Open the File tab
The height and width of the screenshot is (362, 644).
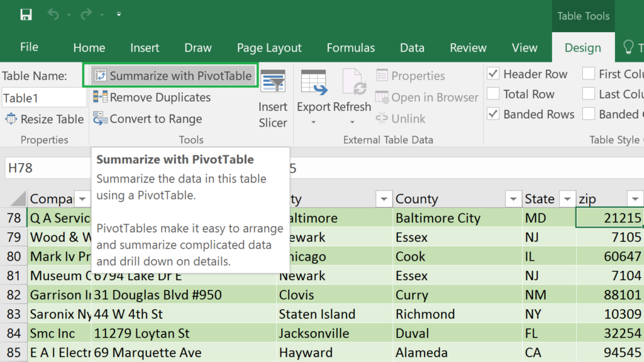(29, 47)
